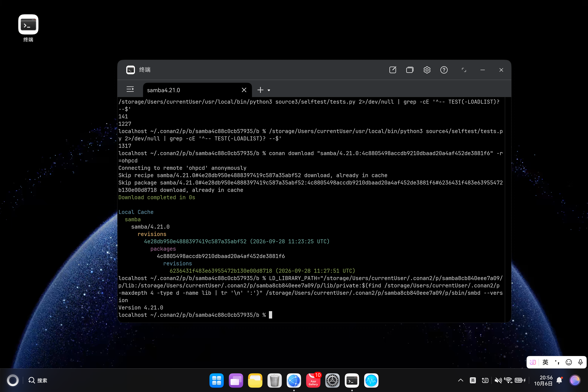Open App Gallery in dock
The width and height of the screenshot is (588, 392).
click(x=313, y=381)
